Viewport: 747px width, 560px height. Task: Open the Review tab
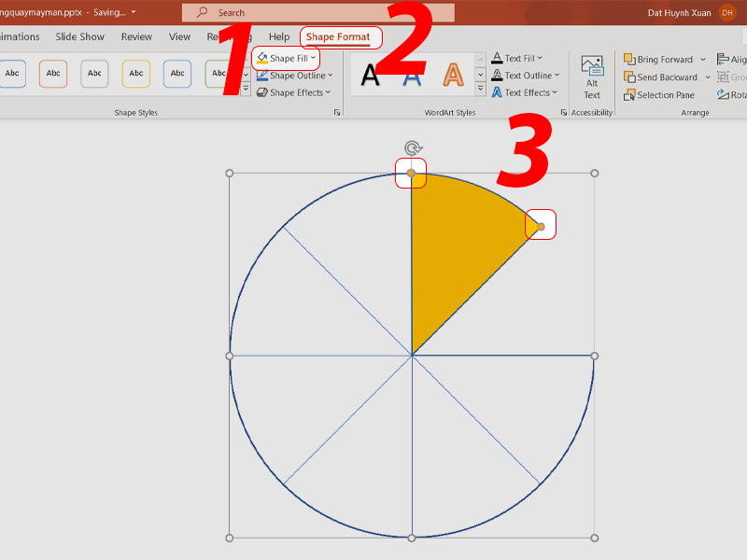tap(136, 37)
